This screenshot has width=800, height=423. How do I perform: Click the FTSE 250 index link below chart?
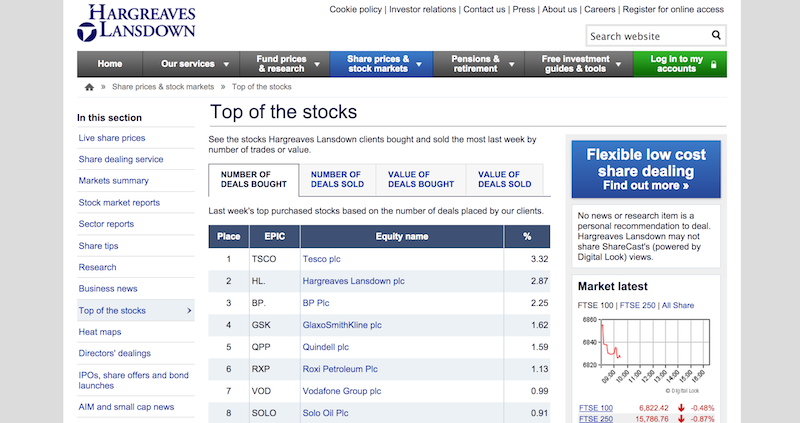point(596,418)
